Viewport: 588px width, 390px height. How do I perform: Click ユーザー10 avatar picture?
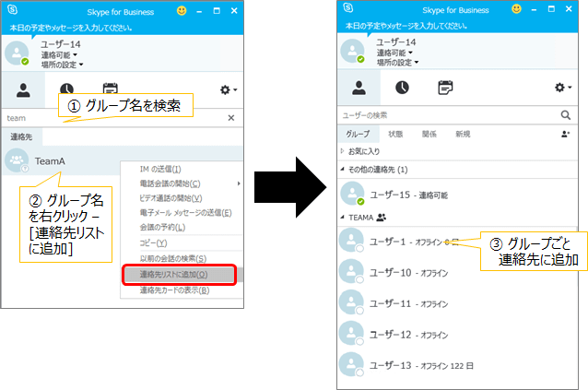click(x=351, y=271)
